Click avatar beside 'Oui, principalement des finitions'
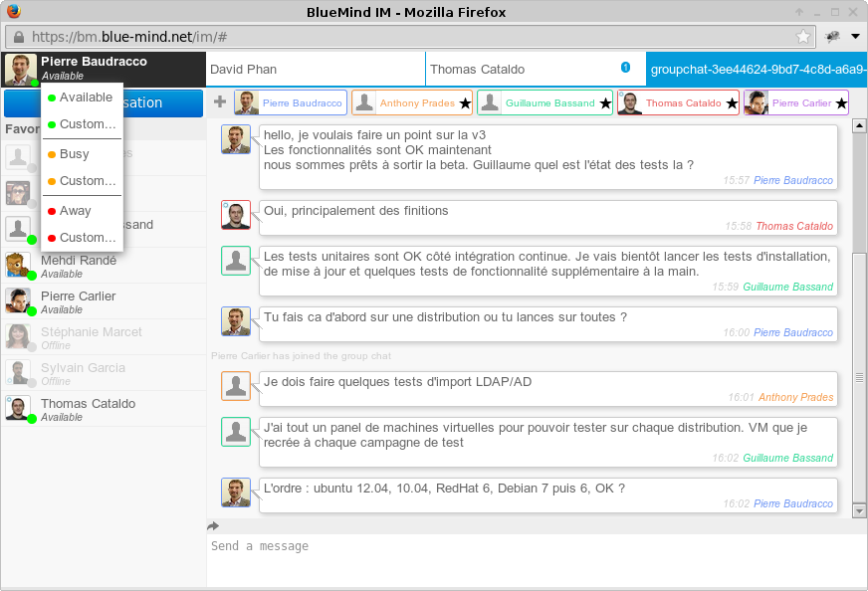Screen dimensions: 868x591 coord(236,215)
